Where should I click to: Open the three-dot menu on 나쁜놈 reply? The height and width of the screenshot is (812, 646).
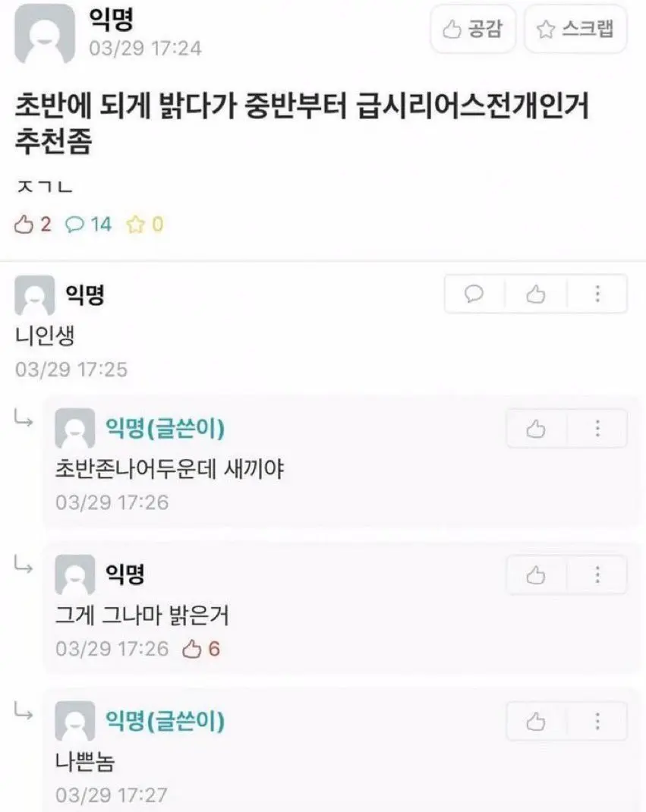tap(597, 722)
